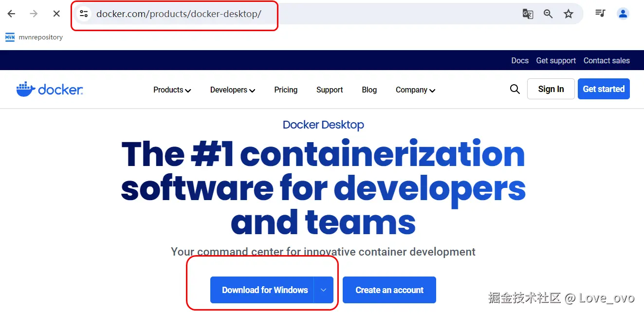
Task: Click the Contact sales link
Action: [607, 60]
